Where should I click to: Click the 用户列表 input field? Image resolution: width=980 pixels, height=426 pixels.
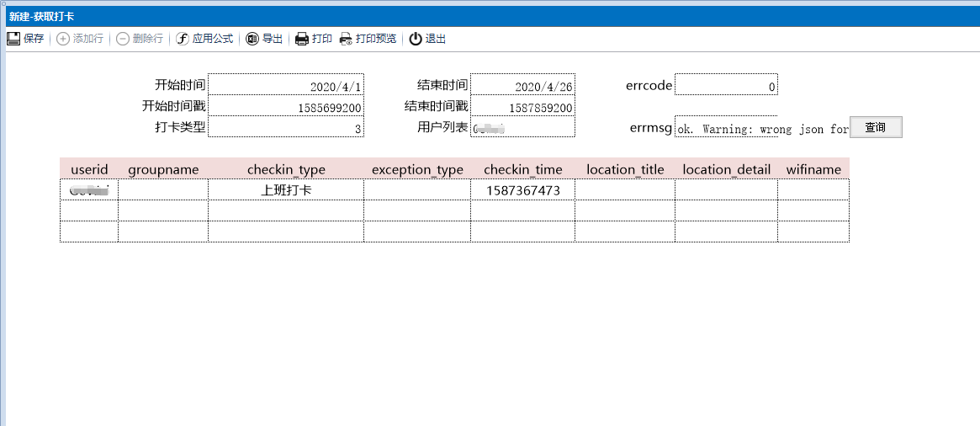(522, 128)
